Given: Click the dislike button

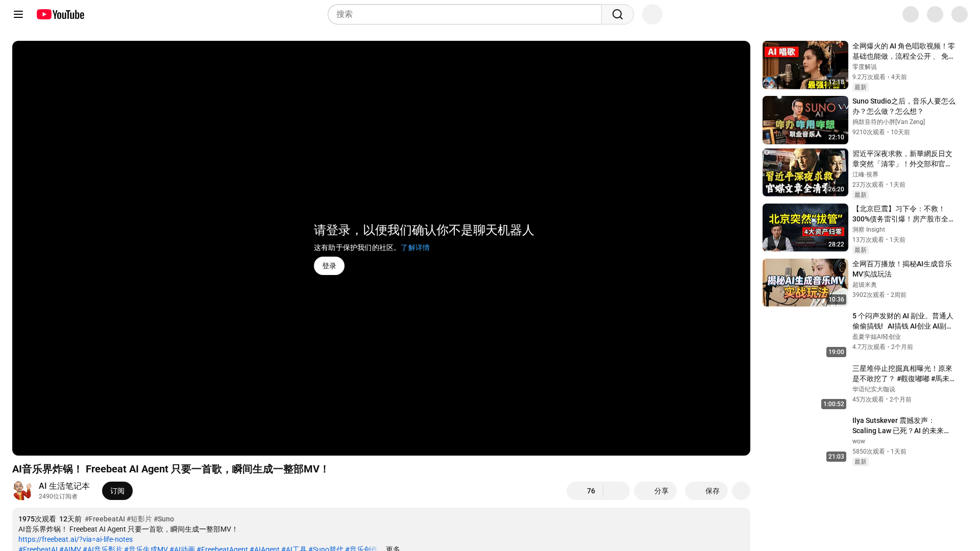Looking at the screenshot, I should click(617, 491).
